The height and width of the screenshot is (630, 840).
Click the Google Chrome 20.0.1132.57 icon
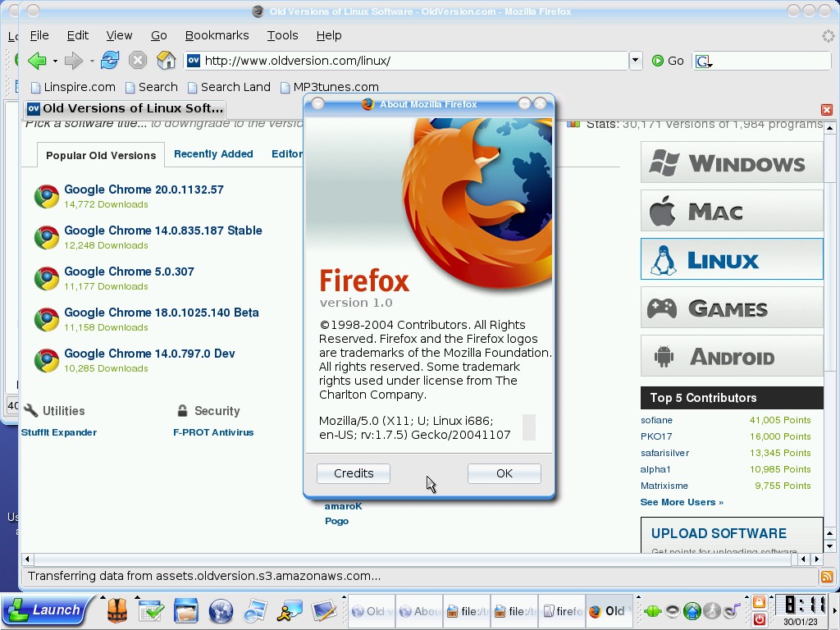[47, 196]
